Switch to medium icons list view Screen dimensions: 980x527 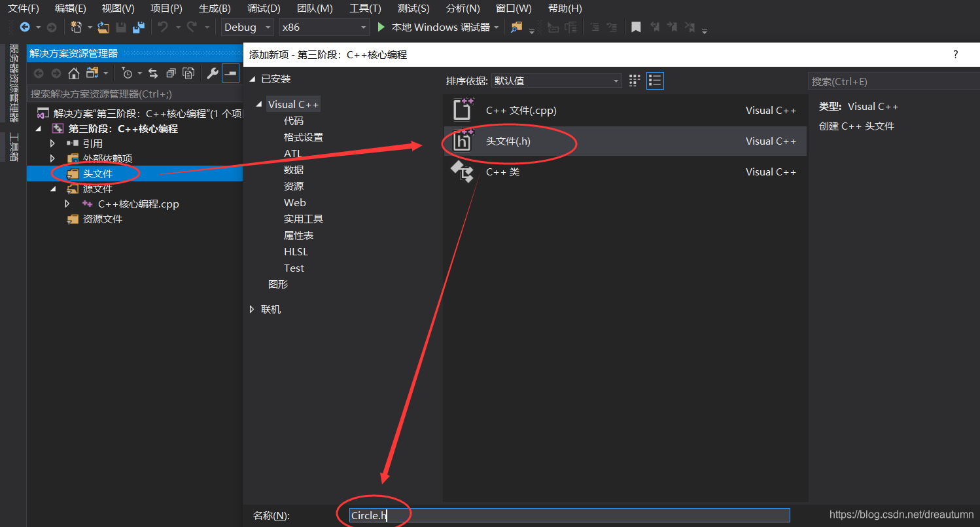tap(655, 81)
